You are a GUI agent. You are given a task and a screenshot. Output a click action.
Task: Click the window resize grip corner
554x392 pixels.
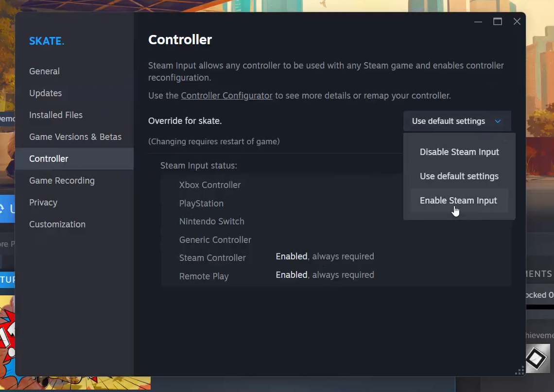pos(519,371)
